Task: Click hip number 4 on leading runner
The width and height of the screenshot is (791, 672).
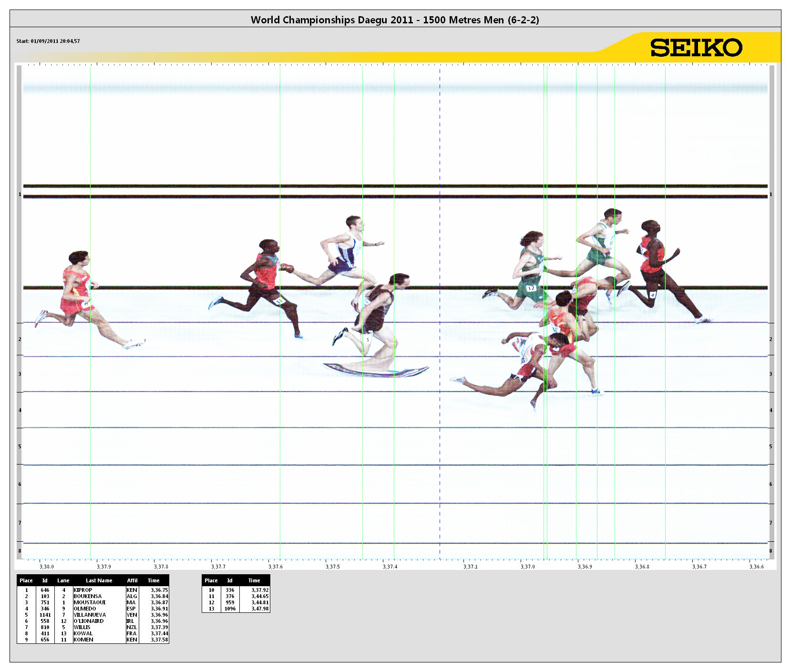Action: pos(652,295)
